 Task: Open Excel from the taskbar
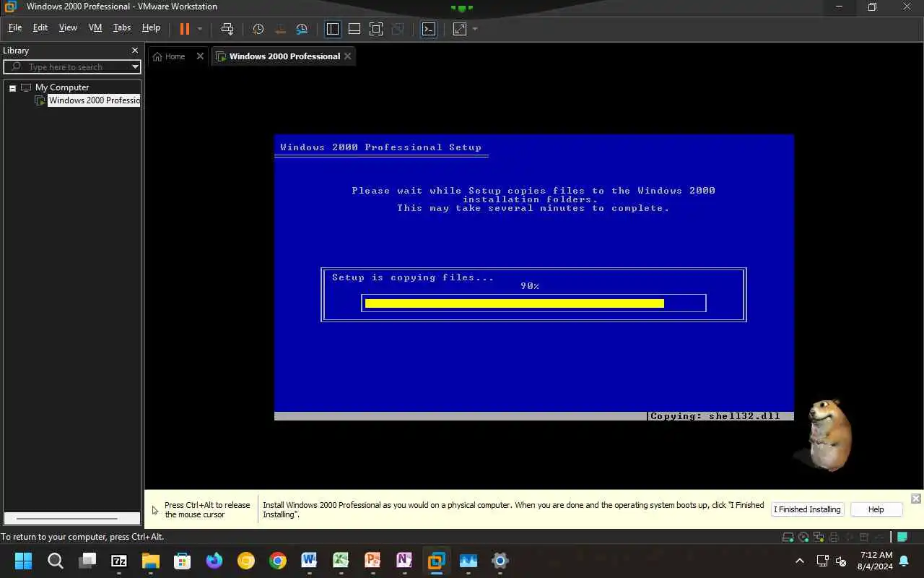click(341, 561)
